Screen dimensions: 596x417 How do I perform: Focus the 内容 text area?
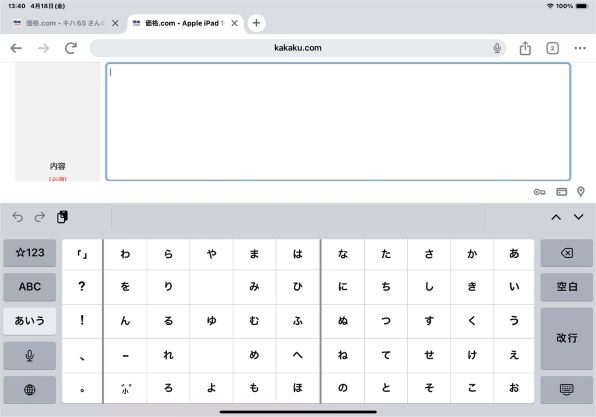338,122
